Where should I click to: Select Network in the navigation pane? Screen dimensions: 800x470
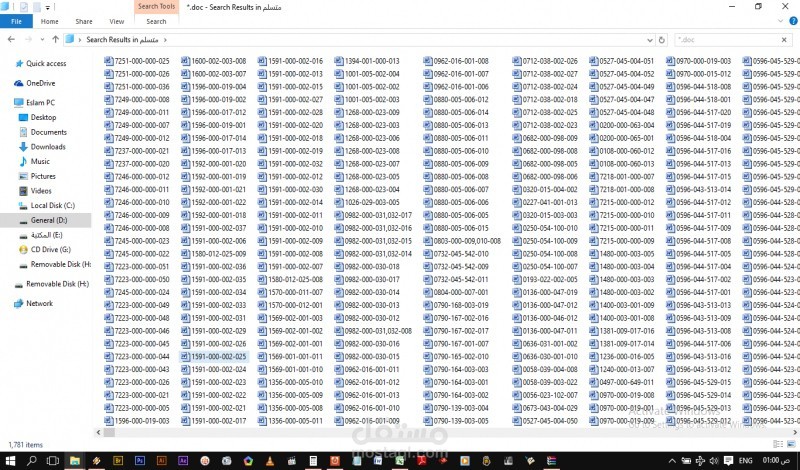coord(39,303)
